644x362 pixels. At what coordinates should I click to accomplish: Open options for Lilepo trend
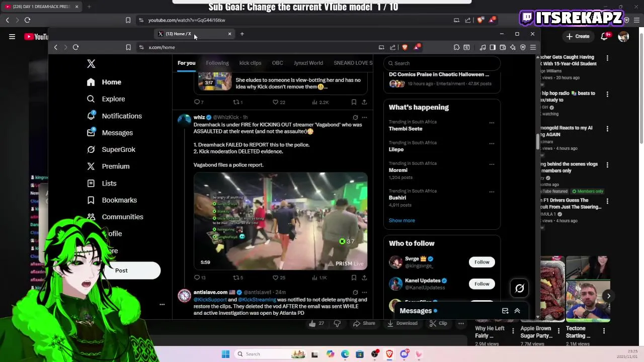click(x=492, y=143)
